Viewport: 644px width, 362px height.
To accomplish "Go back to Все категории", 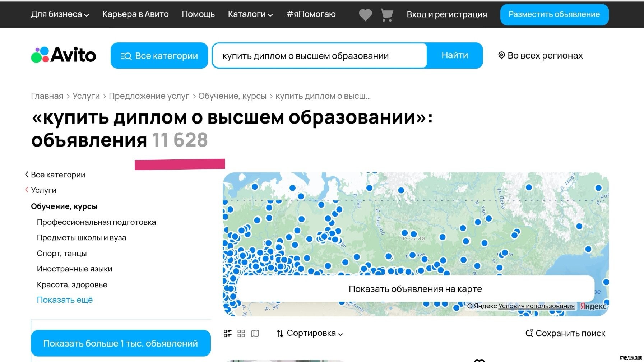I will click(x=57, y=175).
